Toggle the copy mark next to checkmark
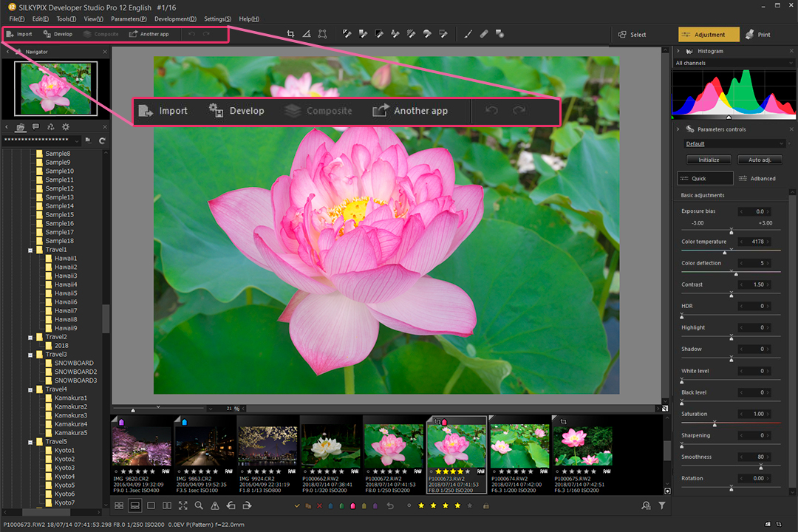 coord(308,506)
